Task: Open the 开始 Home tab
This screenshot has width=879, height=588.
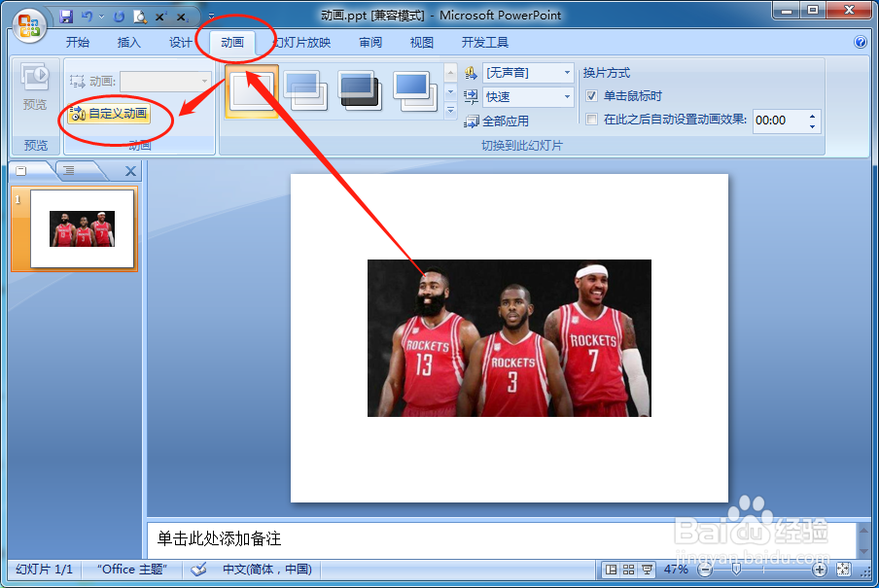Action: point(78,42)
